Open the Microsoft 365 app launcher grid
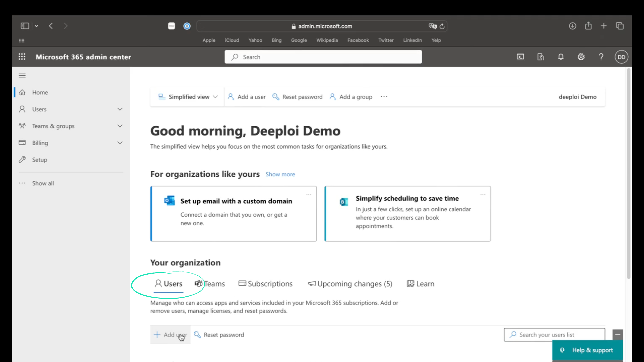Image resolution: width=644 pixels, height=362 pixels. [22, 57]
